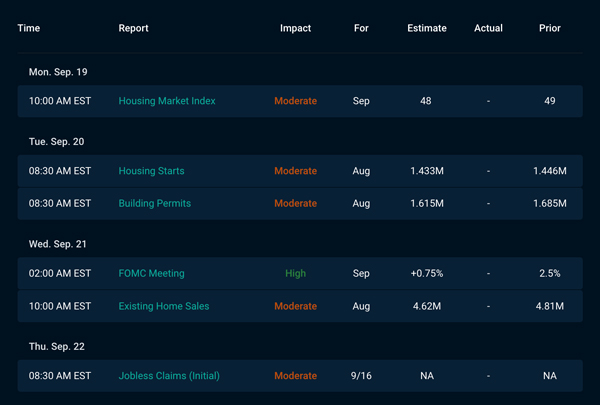Select the Mon. Sep. 19 date heading

click(x=58, y=72)
